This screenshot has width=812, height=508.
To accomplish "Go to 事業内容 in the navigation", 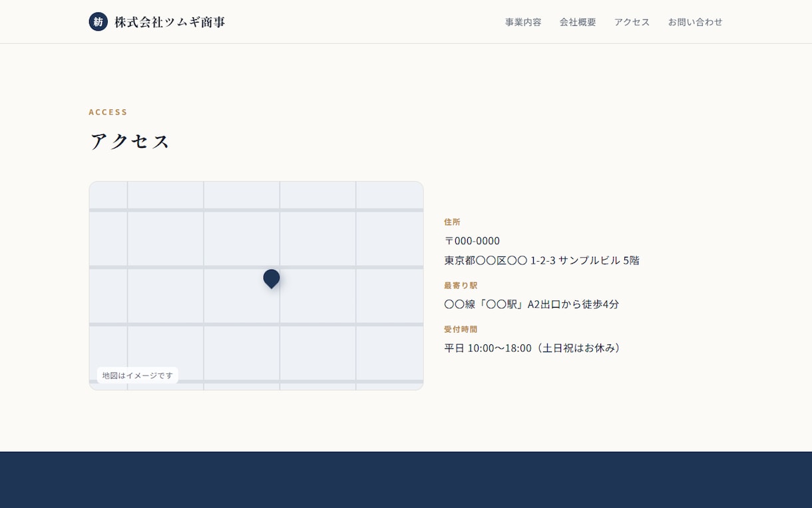I will pyautogui.click(x=523, y=22).
